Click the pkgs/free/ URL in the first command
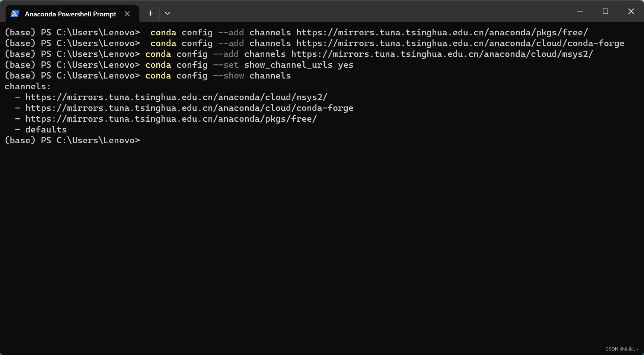 click(x=442, y=33)
